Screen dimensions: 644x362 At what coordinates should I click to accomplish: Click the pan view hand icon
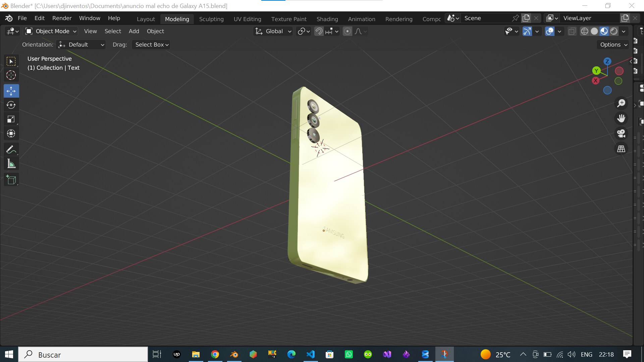[621, 118]
